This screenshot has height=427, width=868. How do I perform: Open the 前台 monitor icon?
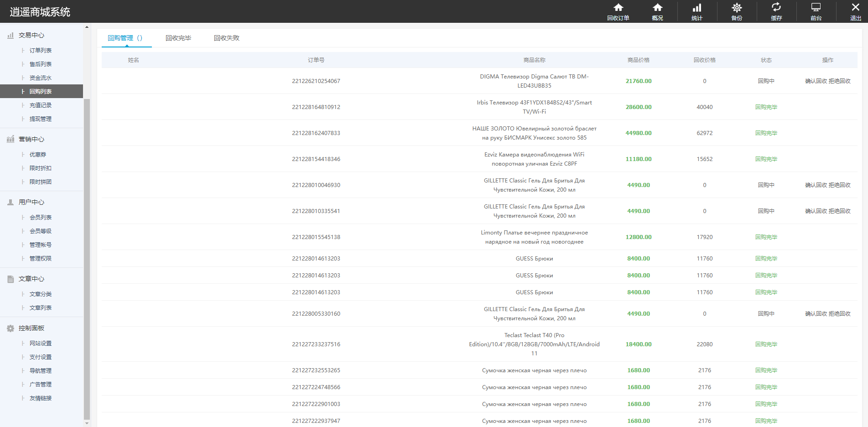coord(816,8)
